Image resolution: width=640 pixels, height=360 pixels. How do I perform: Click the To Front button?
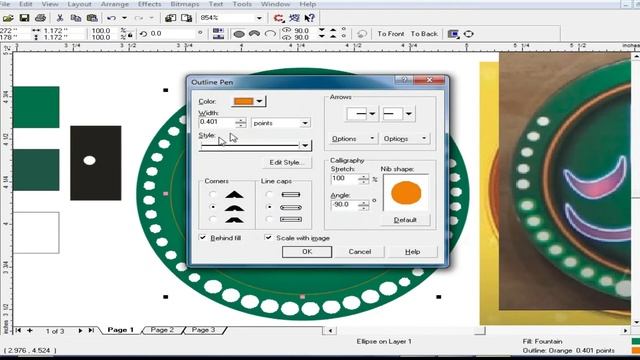coord(391,34)
